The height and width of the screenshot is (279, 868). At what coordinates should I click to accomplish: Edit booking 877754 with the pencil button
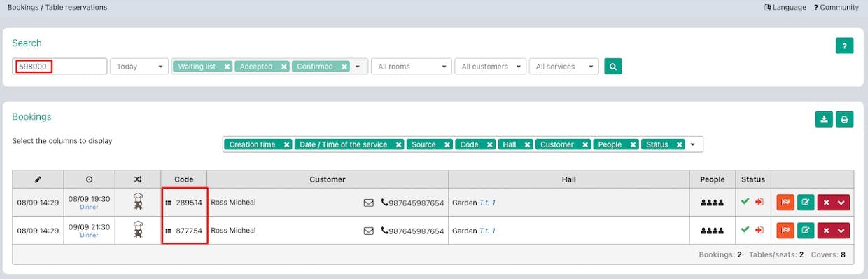(806, 231)
